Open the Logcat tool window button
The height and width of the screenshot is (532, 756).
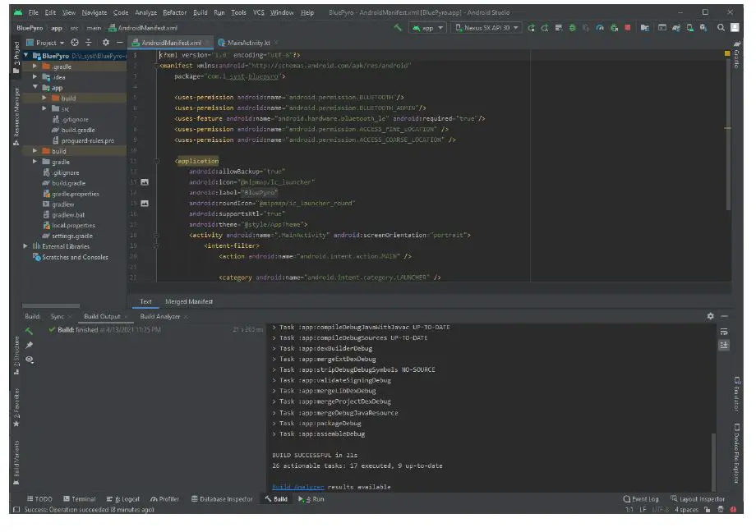click(x=122, y=498)
